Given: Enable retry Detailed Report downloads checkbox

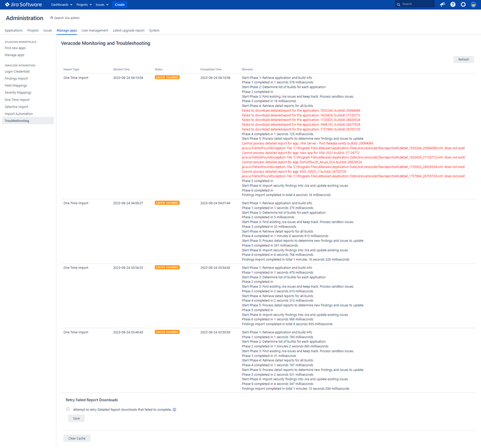Looking at the screenshot, I should (68, 409).
